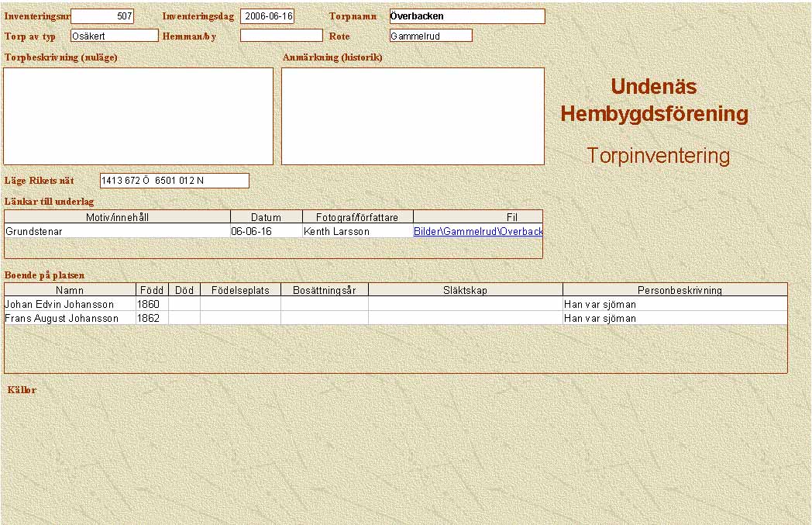Click the Personbeskrivning column header
The image size is (812, 525).
pos(674,290)
